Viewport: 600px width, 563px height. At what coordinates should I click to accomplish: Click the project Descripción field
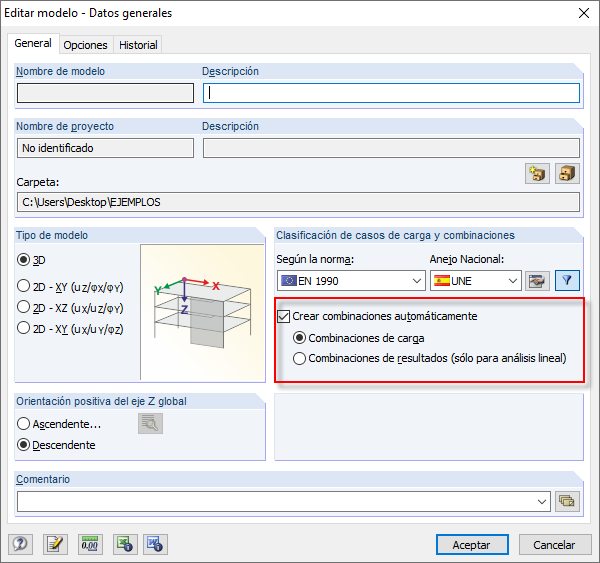click(x=391, y=148)
